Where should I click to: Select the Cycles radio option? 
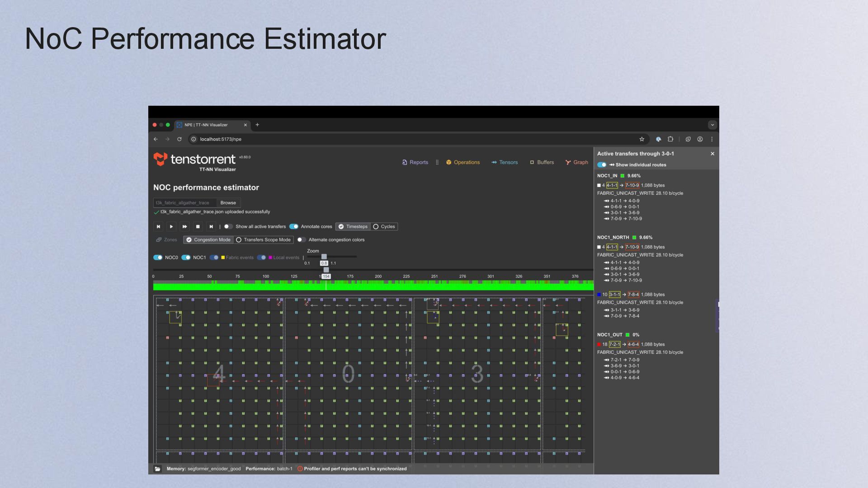point(384,227)
